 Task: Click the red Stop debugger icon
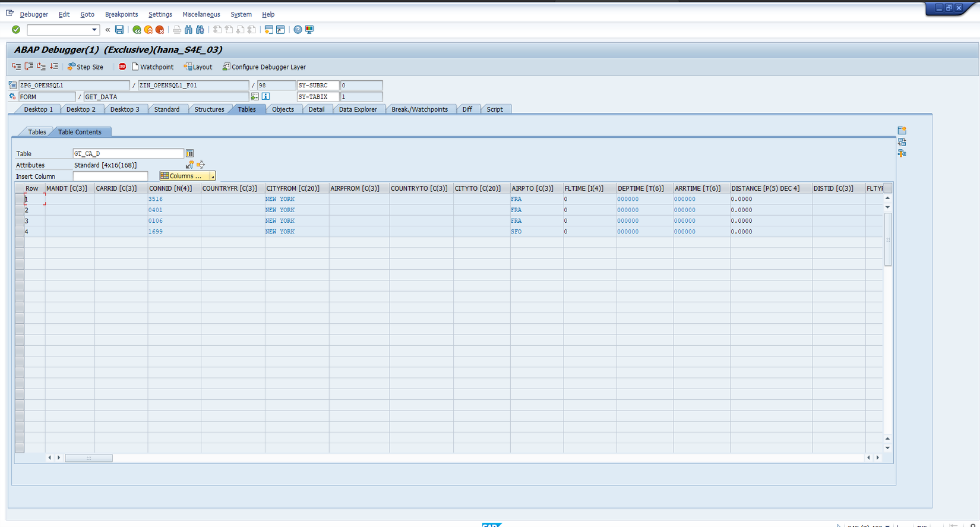coord(122,67)
